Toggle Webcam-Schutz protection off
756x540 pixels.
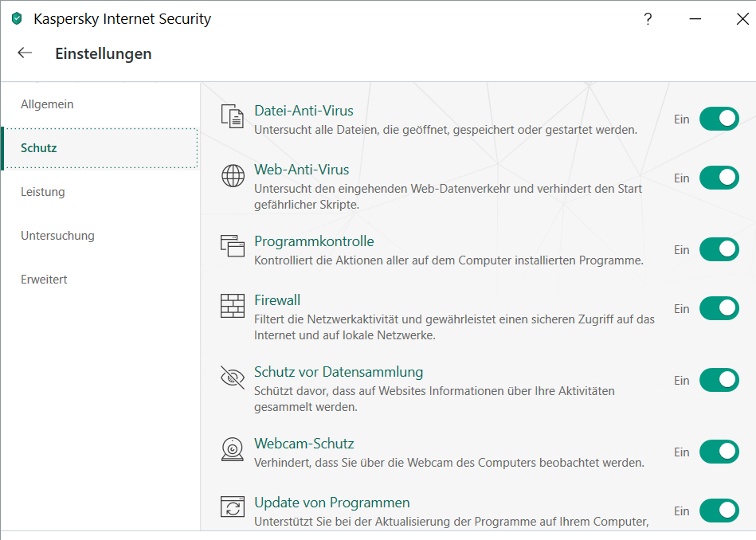(719, 452)
